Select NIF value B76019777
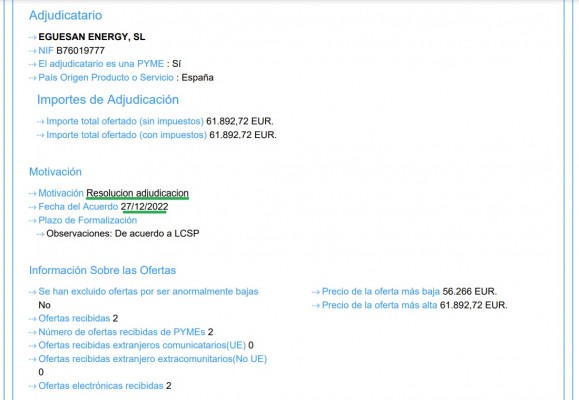 click(80, 51)
